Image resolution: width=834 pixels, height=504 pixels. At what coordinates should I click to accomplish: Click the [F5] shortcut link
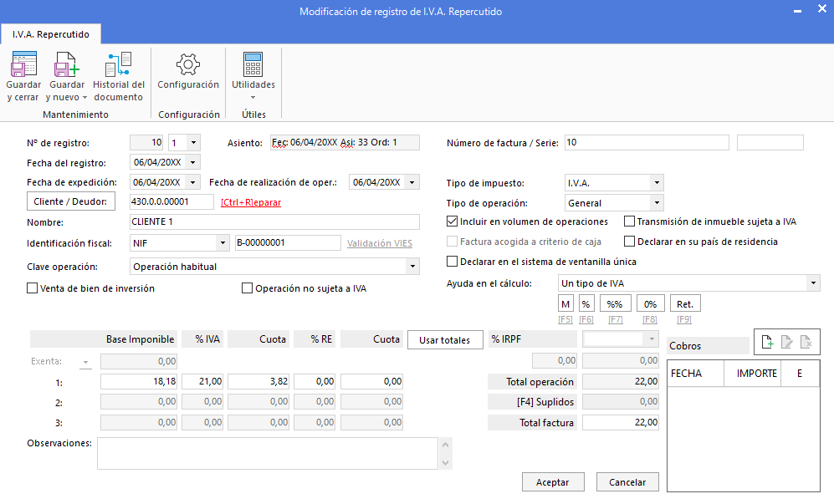[x=565, y=319]
